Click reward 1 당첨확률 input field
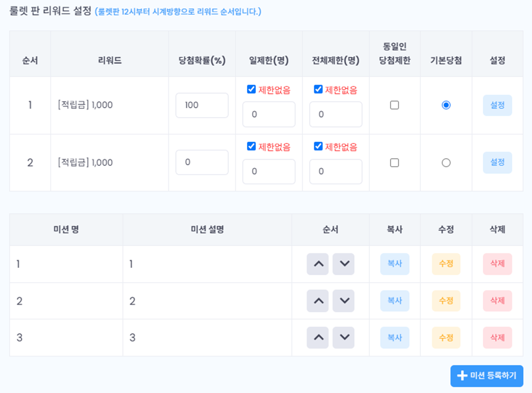 point(202,105)
